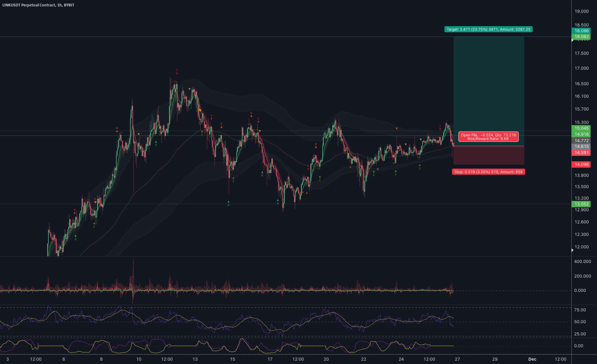Click the 12.600 price scale tick
The width and height of the screenshot is (597, 364).
[581, 222]
